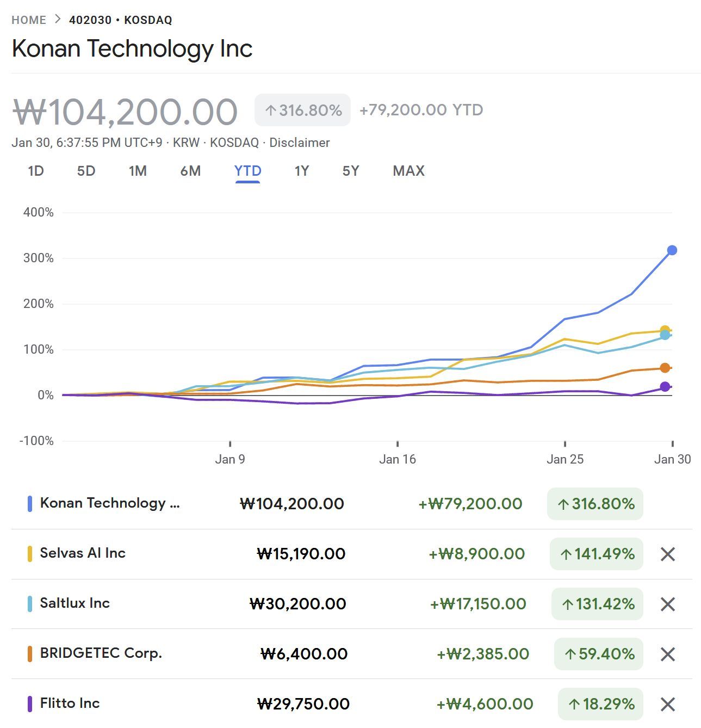
Task: Switch to the 1D time range
Action: click(x=35, y=171)
